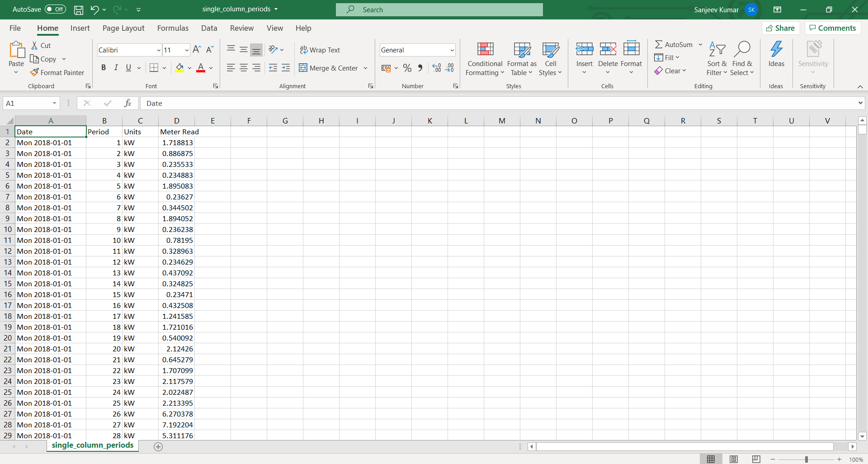Open the Comments button
The height and width of the screenshot is (464, 868).
[x=833, y=28]
